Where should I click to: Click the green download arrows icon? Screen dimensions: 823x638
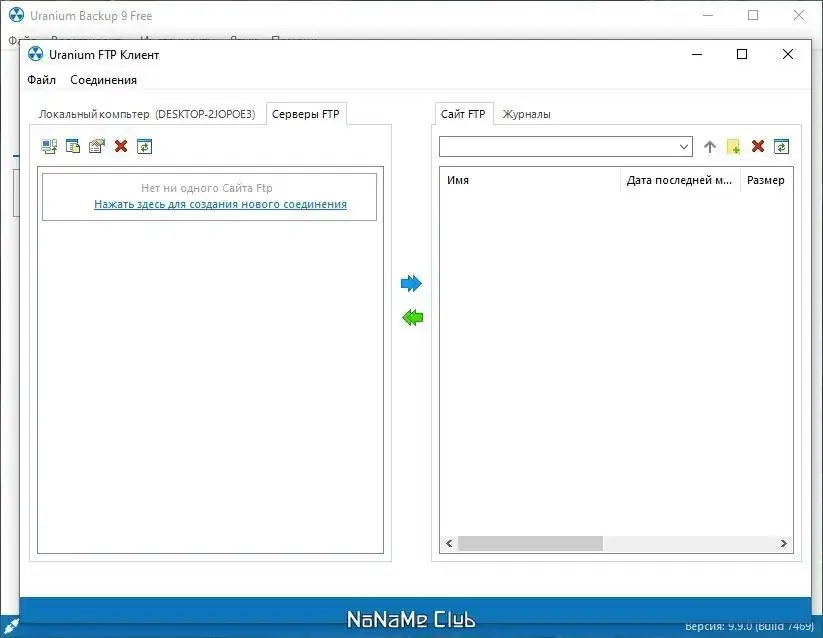(413, 317)
